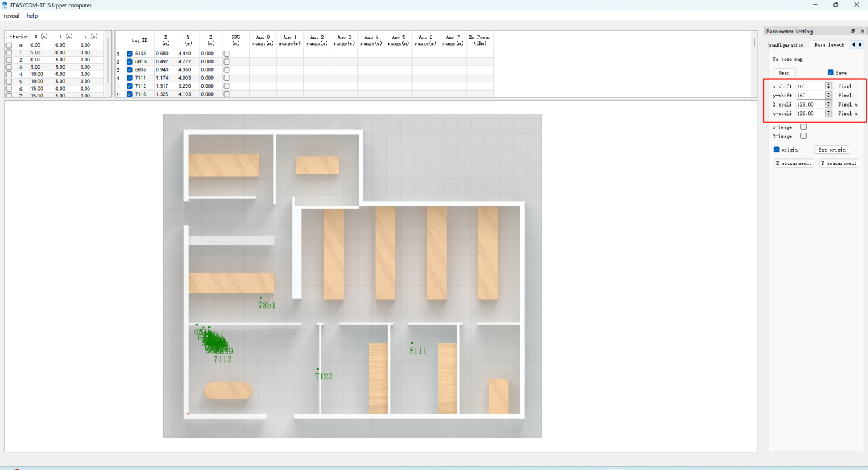Enable the x-image checkbox
Viewport: 868px width, 470px height.
[803, 127]
